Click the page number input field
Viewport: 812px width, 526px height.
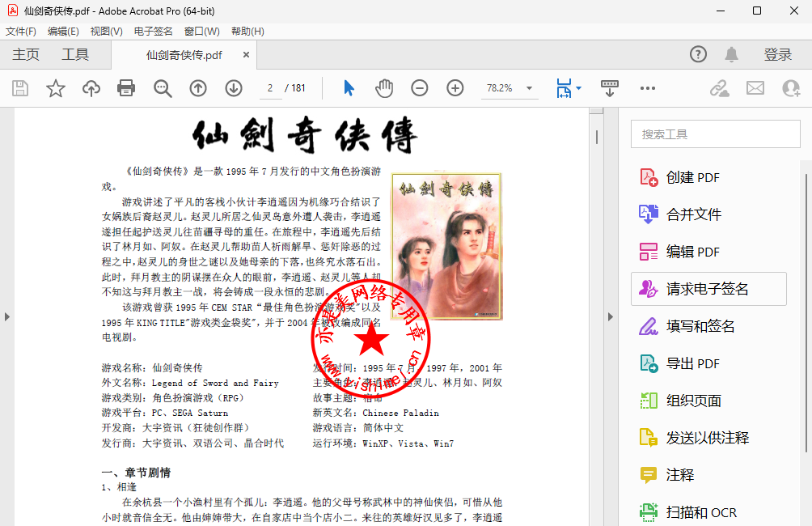pos(270,88)
